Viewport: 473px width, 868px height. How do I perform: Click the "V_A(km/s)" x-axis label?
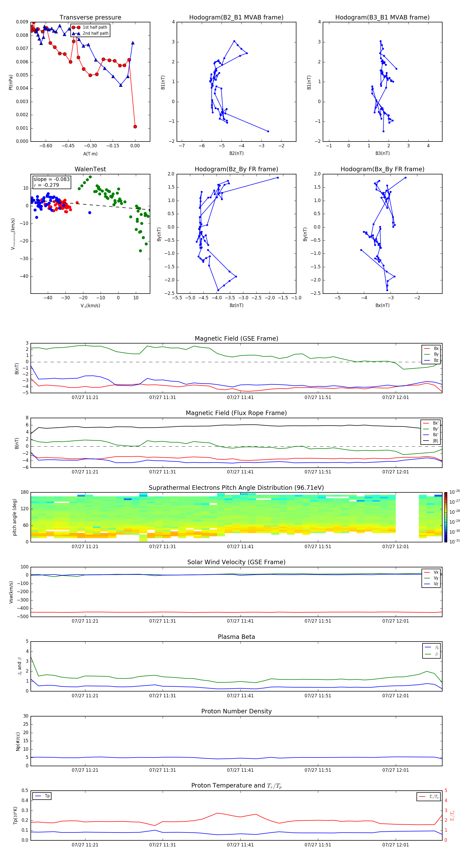click(x=90, y=306)
